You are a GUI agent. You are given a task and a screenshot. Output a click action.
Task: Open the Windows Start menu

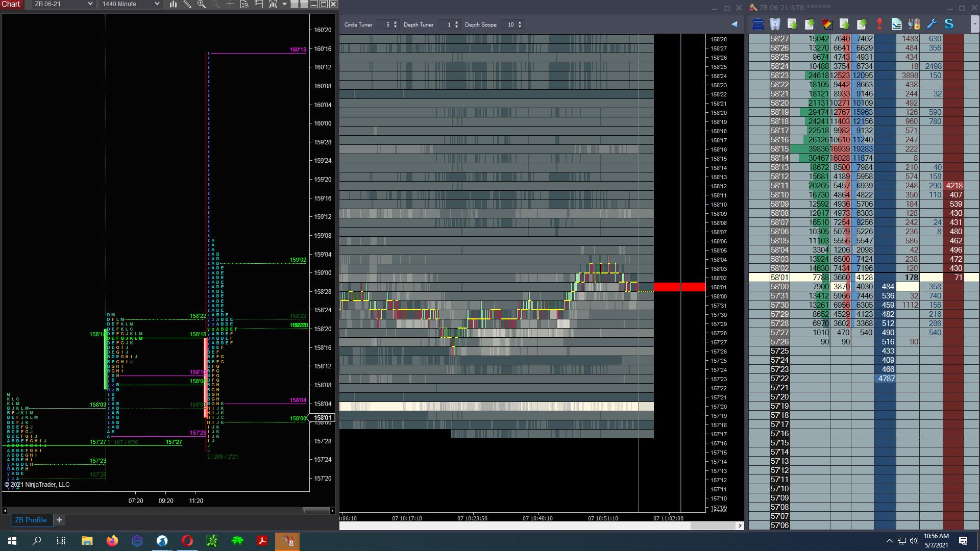coord(12,541)
